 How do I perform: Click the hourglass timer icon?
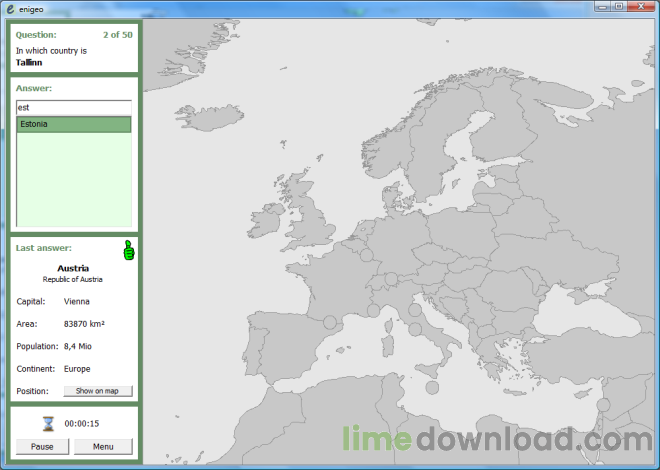point(48,423)
